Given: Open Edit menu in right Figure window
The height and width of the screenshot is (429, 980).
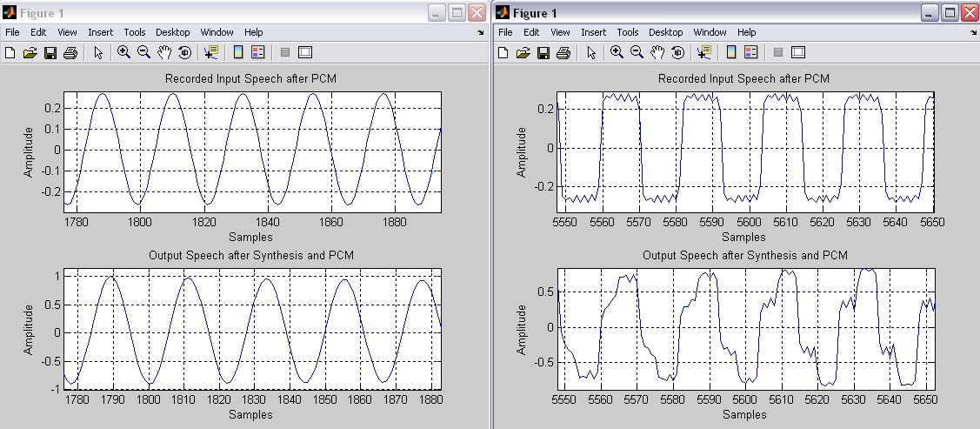Looking at the screenshot, I should click(x=532, y=32).
